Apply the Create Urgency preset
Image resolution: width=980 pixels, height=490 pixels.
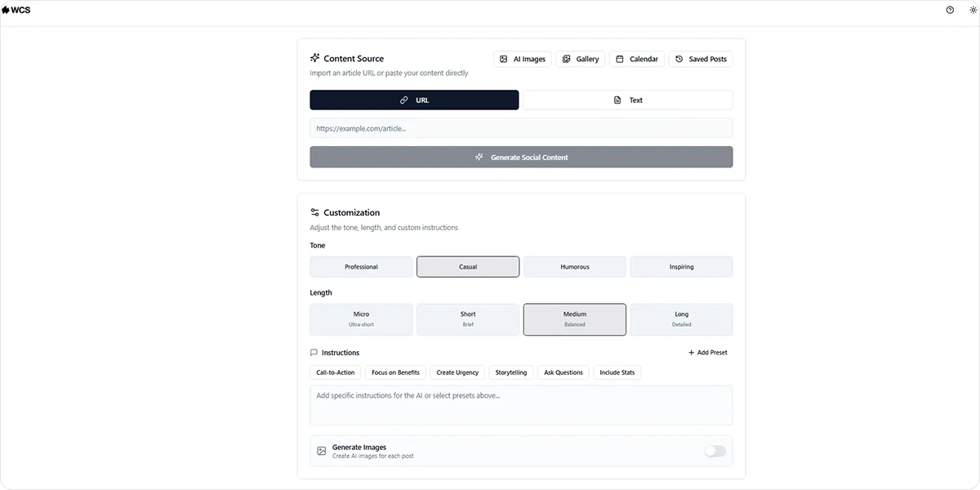[457, 372]
